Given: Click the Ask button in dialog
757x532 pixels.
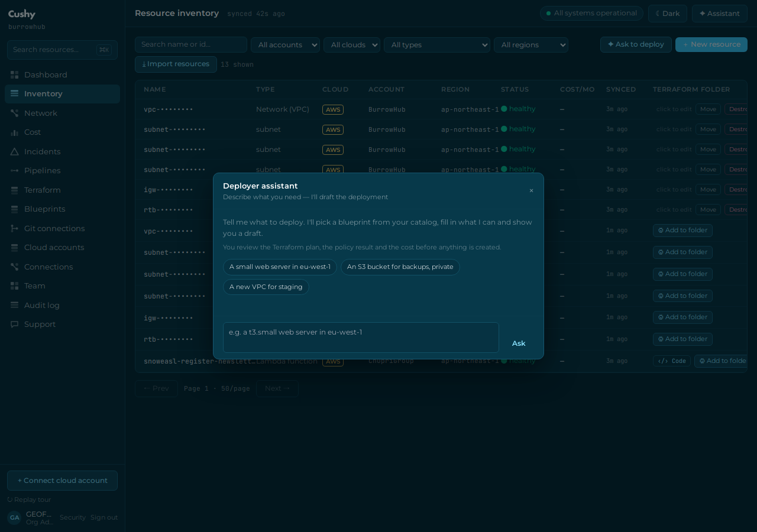Looking at the screenshot, I should coord(519,343).
